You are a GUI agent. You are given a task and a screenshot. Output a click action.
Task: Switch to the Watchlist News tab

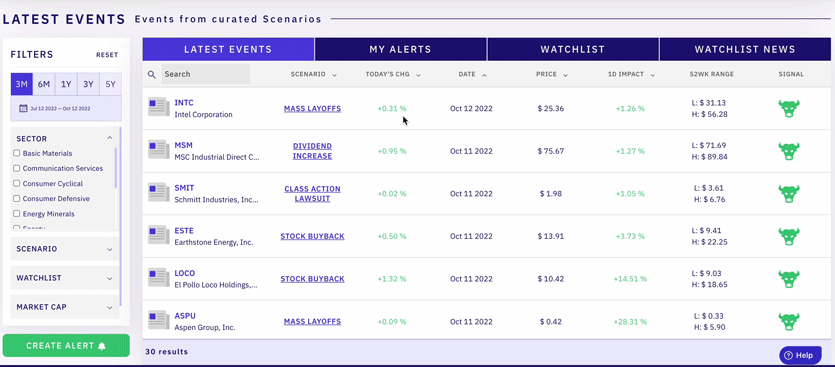(745, 50)
